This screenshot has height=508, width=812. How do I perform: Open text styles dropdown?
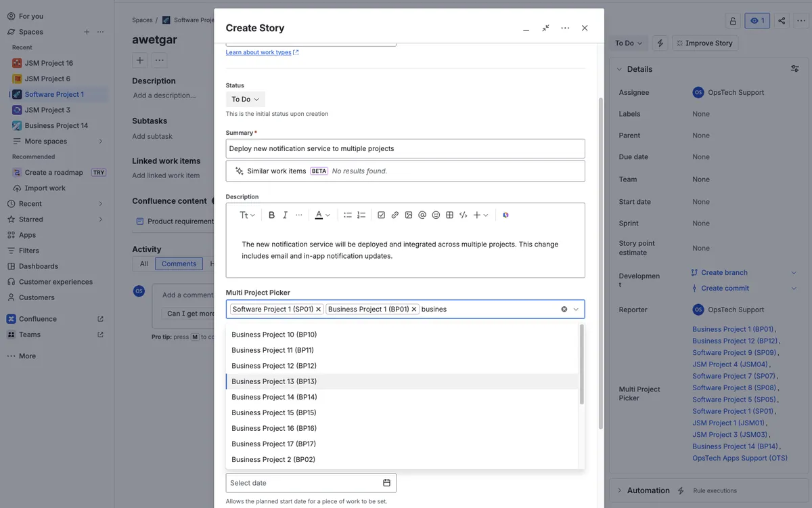(247, 215)
